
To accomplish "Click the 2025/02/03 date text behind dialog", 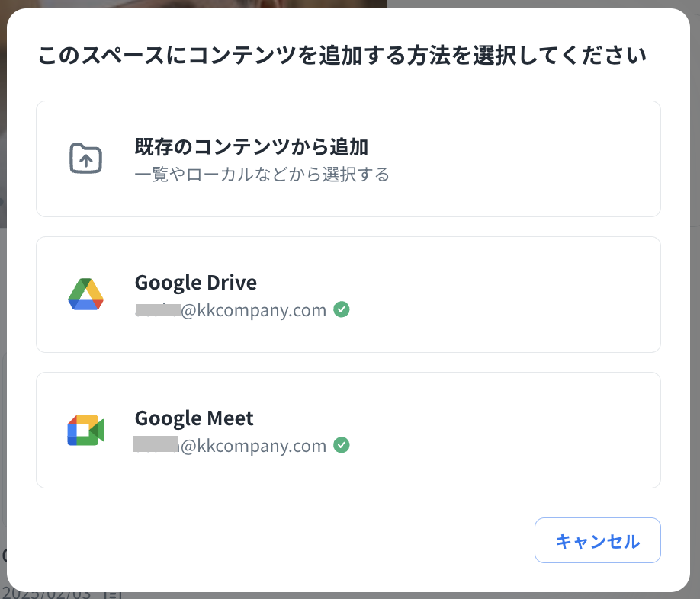I will click(x=46, y=594).
